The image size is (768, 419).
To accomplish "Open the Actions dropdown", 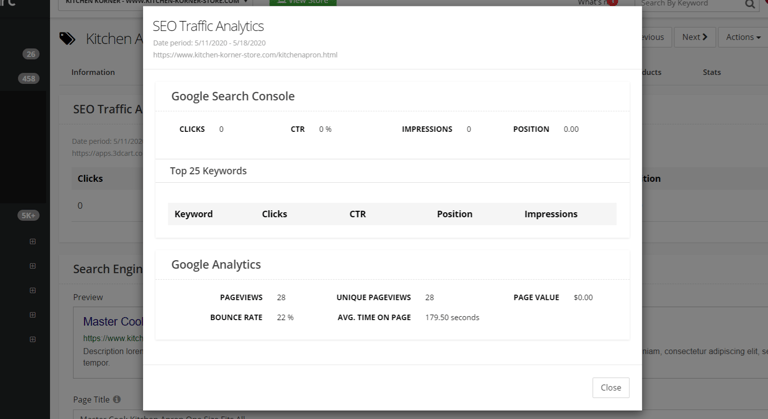I will pyautogui.click(x=742, y=37).
